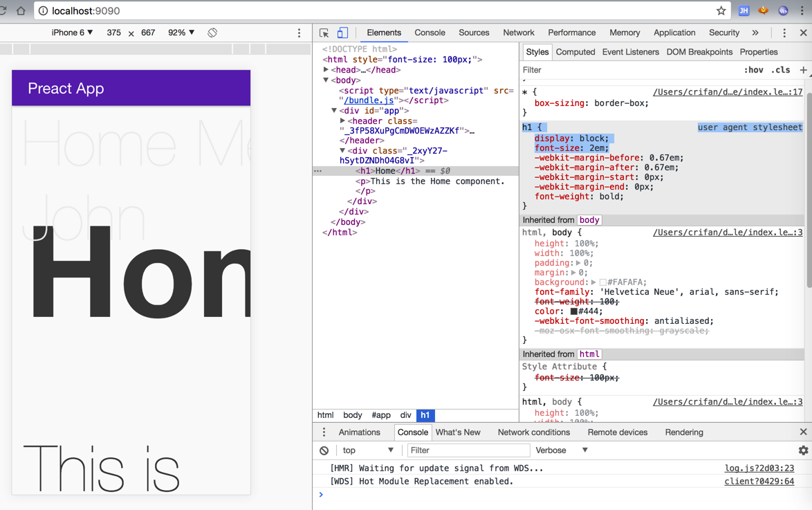Open iPhone 6 device dropdown
This screenshot has height=510, width=812.
(72, 33)
